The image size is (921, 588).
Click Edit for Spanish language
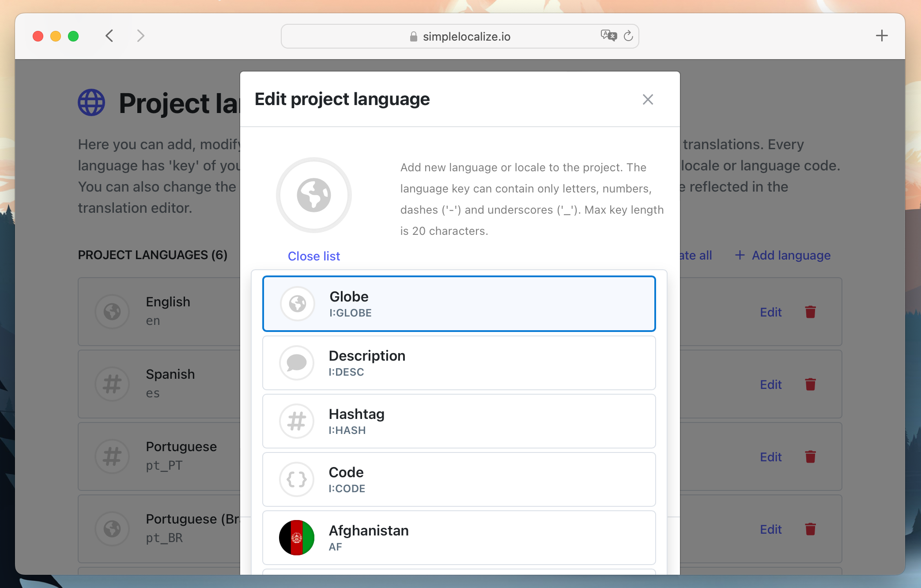tap(770, 384)
